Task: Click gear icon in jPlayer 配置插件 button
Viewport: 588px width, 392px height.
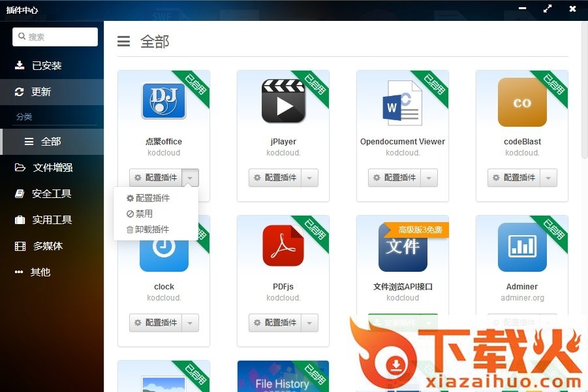Action: coord(257,178)
